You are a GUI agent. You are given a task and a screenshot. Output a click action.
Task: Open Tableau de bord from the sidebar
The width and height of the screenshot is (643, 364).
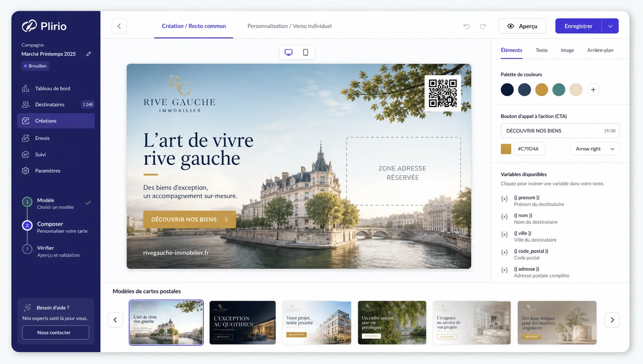coord(56,88)
